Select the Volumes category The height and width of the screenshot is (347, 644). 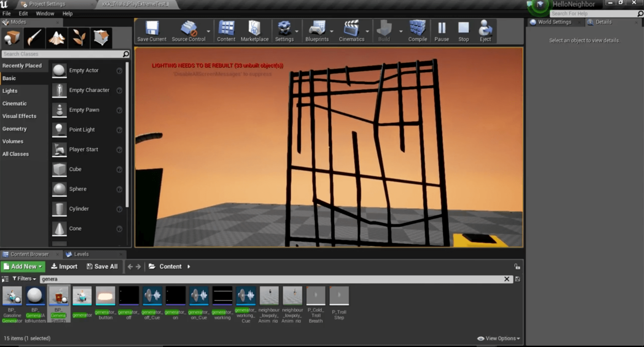(13, 141)
